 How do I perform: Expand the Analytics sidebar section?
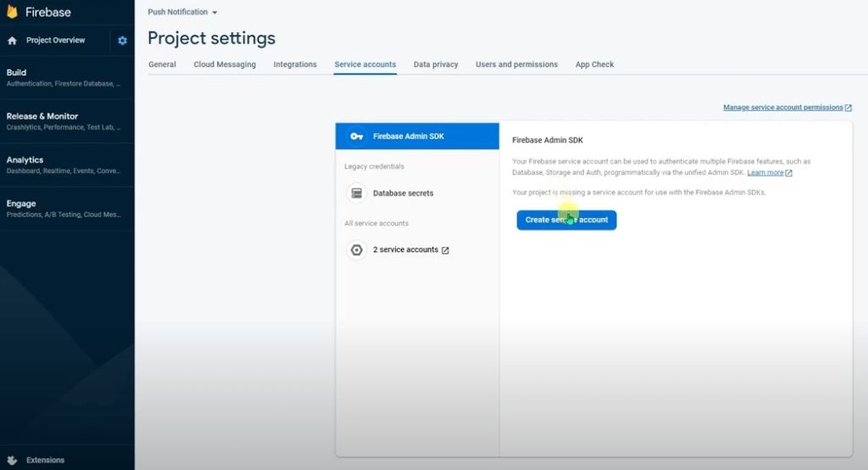(67, 165)
